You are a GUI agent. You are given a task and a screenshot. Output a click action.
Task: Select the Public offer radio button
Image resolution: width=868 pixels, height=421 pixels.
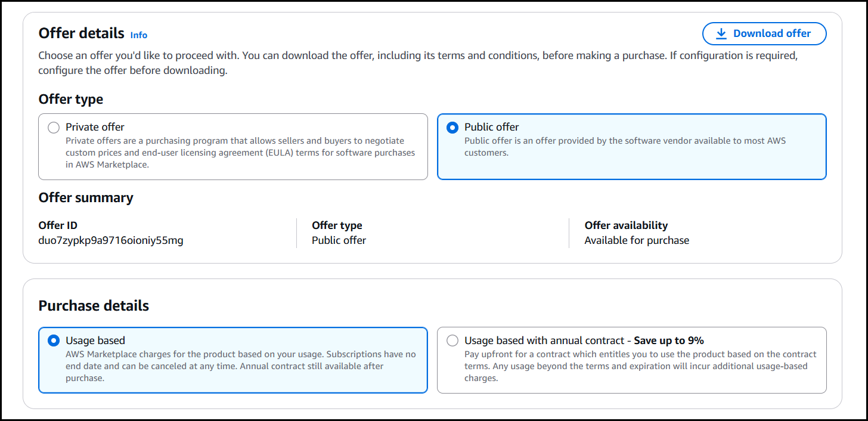tap(452, 128)
